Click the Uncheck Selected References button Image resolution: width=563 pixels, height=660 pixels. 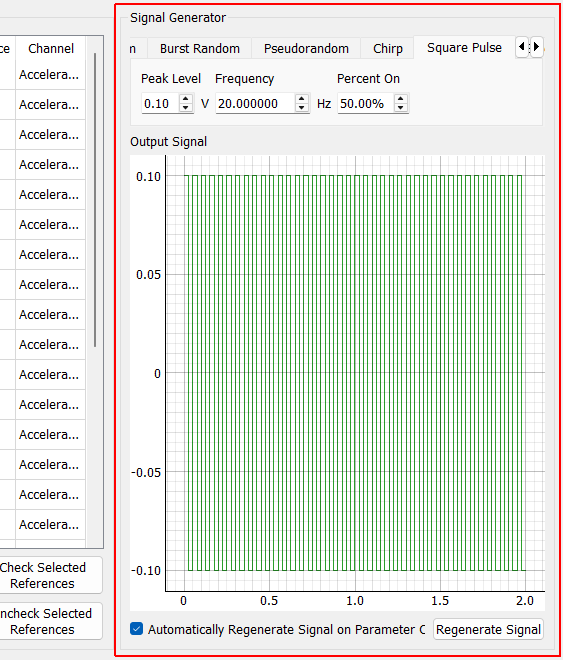50,621
